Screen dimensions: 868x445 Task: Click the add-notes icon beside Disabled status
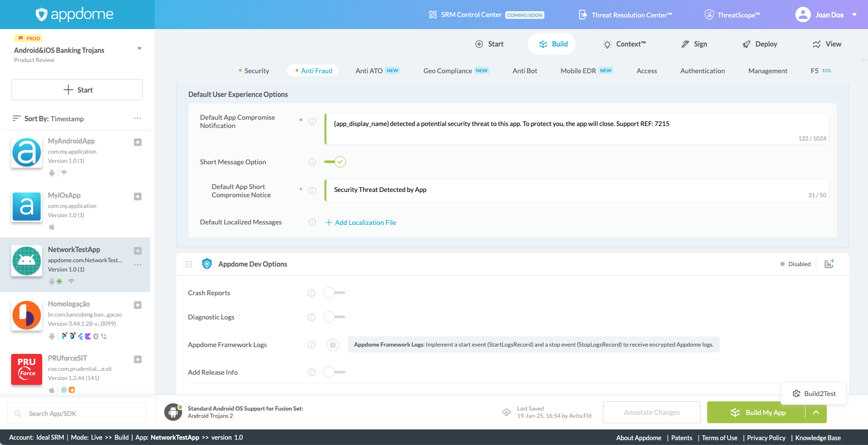tap(829, 264)
